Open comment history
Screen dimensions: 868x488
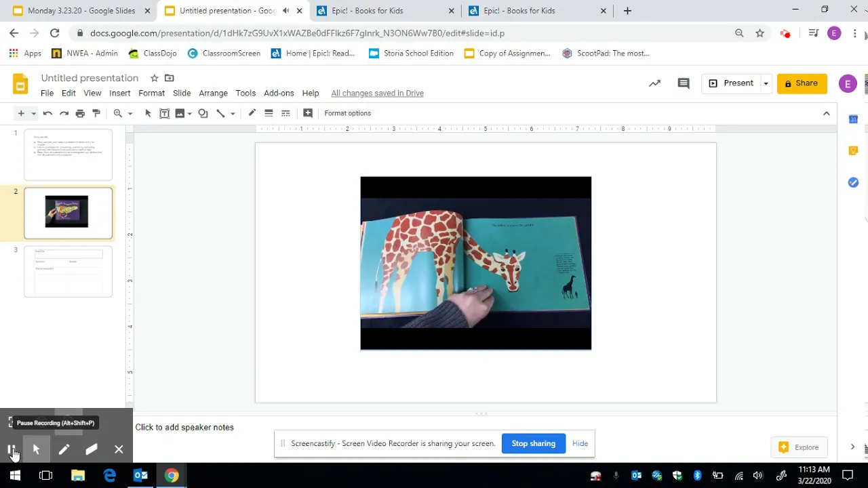click(684, 83)
